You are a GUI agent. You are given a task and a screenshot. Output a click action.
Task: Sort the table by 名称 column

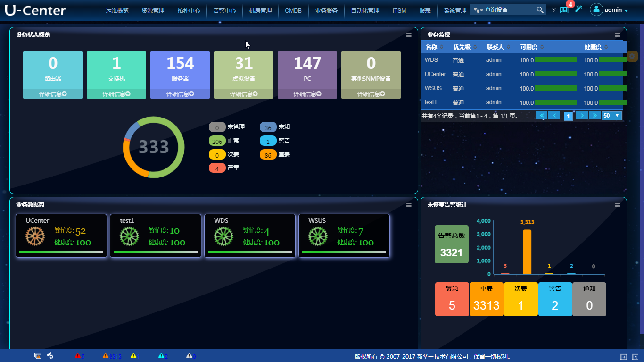tap(434, 47)
